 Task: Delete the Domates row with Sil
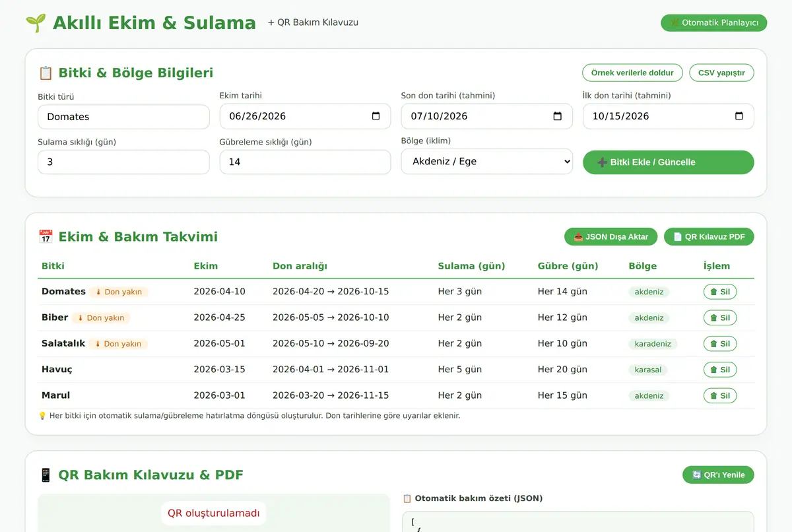click(720, 292)
